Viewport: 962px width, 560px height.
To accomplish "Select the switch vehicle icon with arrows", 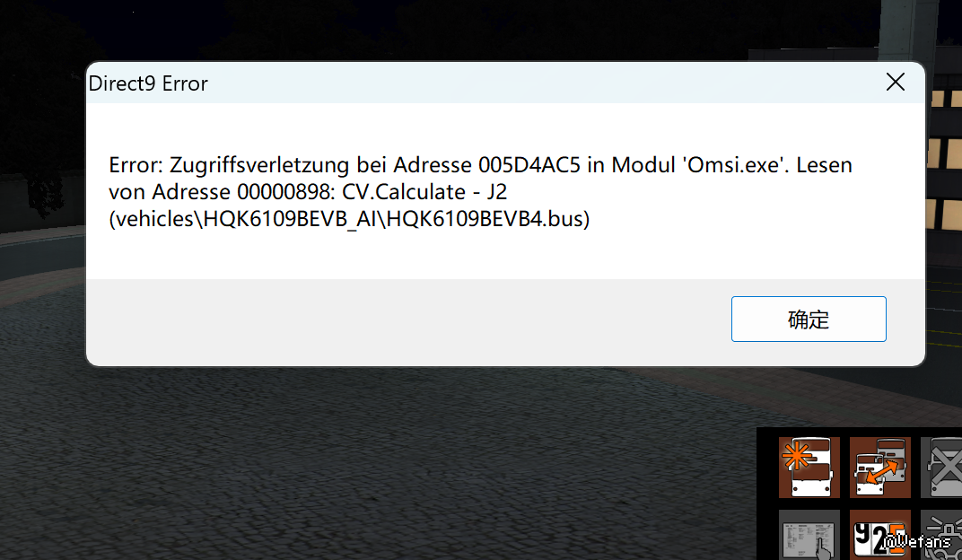I will tap(879, 468).
